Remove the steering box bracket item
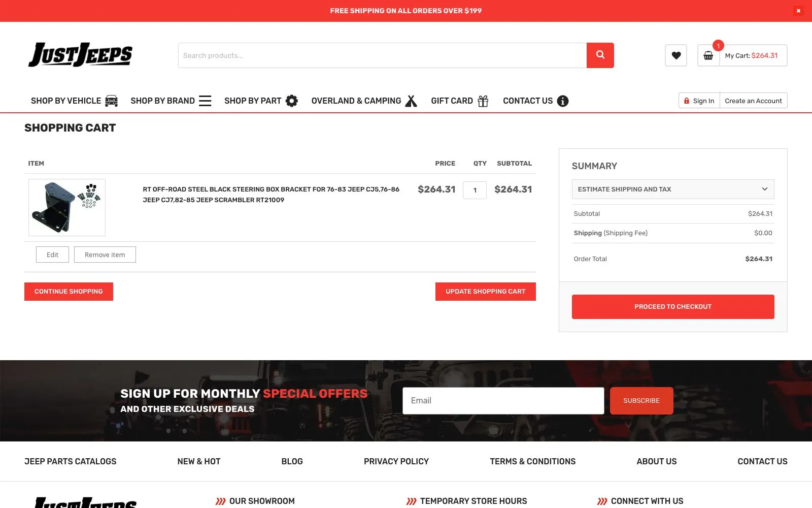Screen dimensions: 812x508 (x=105, y=255)
